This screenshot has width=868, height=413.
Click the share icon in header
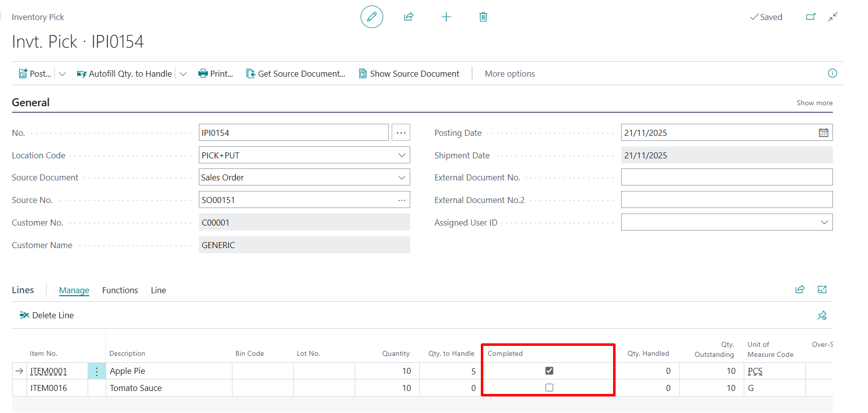[x=409, y=17]
